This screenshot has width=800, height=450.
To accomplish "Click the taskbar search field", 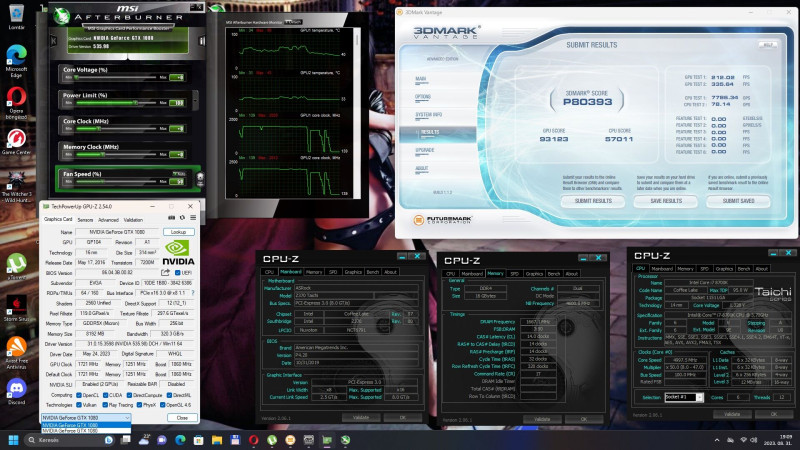I will [68, 440].
